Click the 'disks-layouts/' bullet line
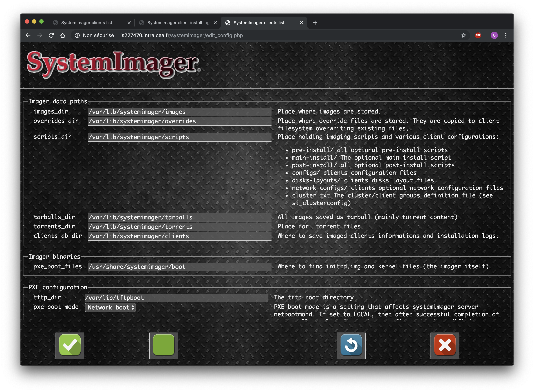This screenshot has height=392, width=534. tap(363, 181)
